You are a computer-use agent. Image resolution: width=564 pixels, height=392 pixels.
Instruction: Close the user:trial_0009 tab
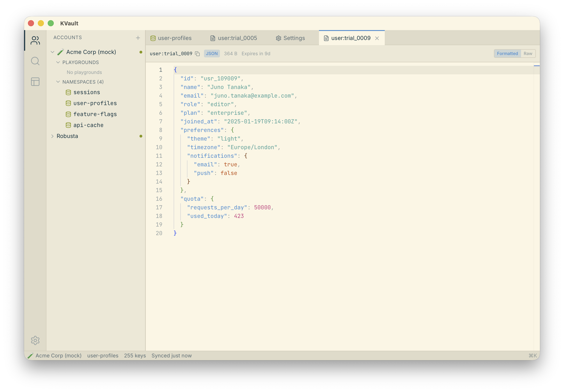click(377, 38)
